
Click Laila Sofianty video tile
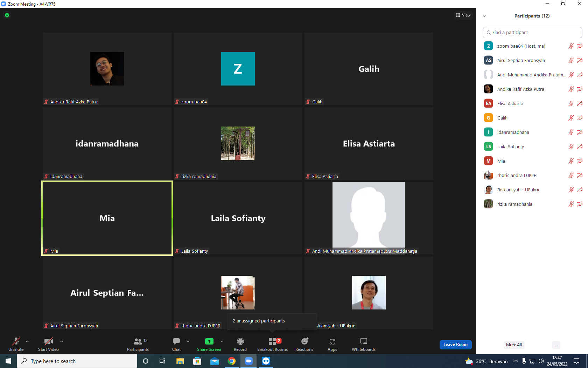[238, 218]
